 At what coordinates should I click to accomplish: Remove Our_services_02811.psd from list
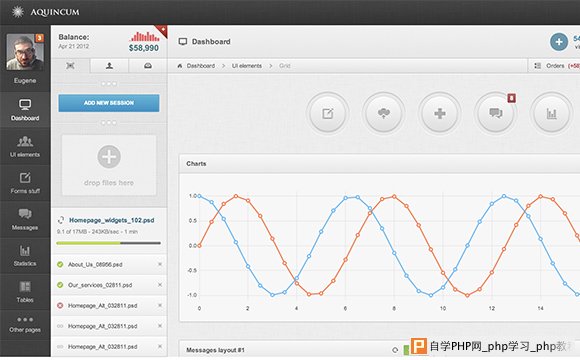coord(160,285)
